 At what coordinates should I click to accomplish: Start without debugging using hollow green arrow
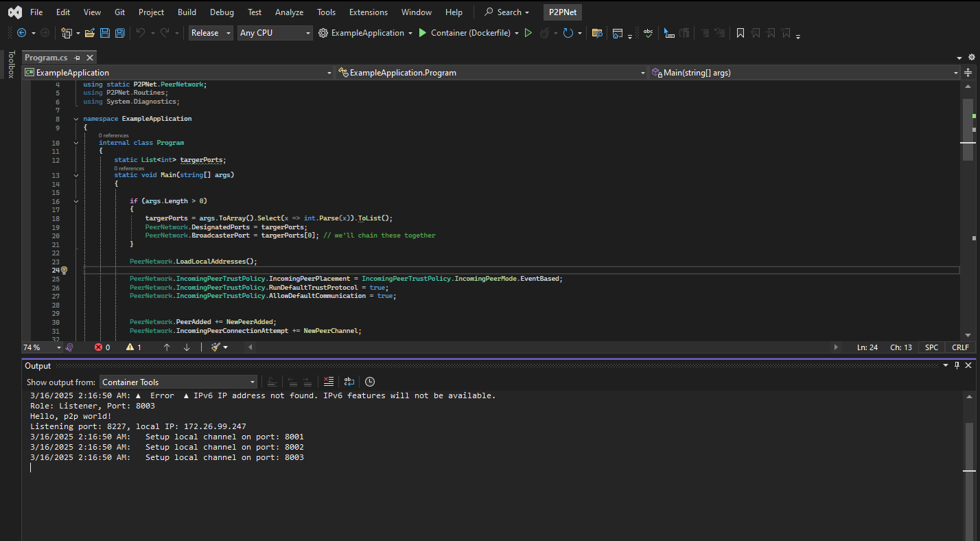(x=528, y=33)
